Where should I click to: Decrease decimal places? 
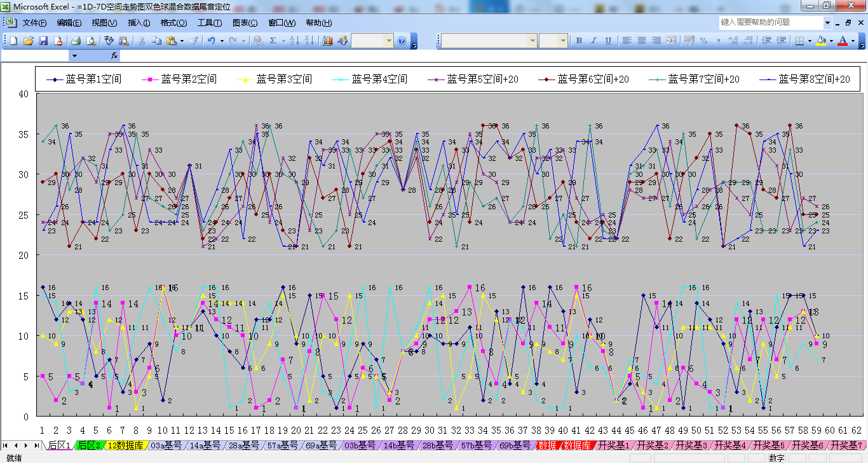click(x=747, y=41)
